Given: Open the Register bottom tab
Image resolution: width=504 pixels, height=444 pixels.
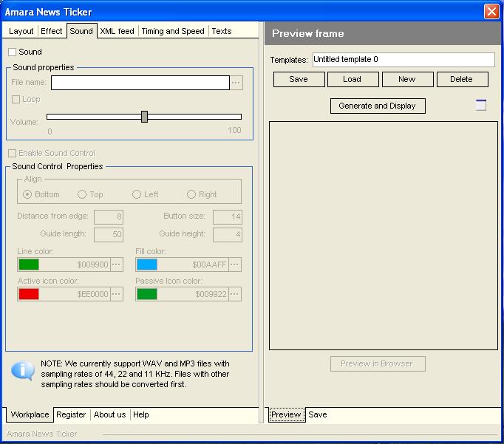Looking at the screenshot, I should pos(71,414).
